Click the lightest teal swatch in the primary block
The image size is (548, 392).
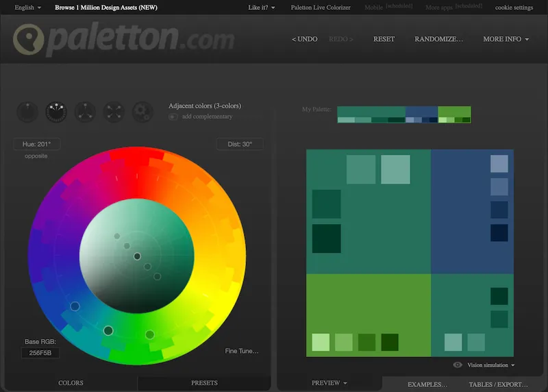(395, 169)
